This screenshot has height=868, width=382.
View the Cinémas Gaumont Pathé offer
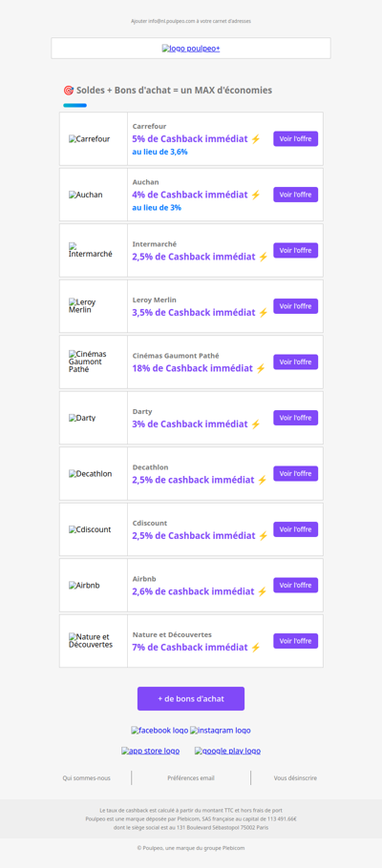(x=295, y=362)
